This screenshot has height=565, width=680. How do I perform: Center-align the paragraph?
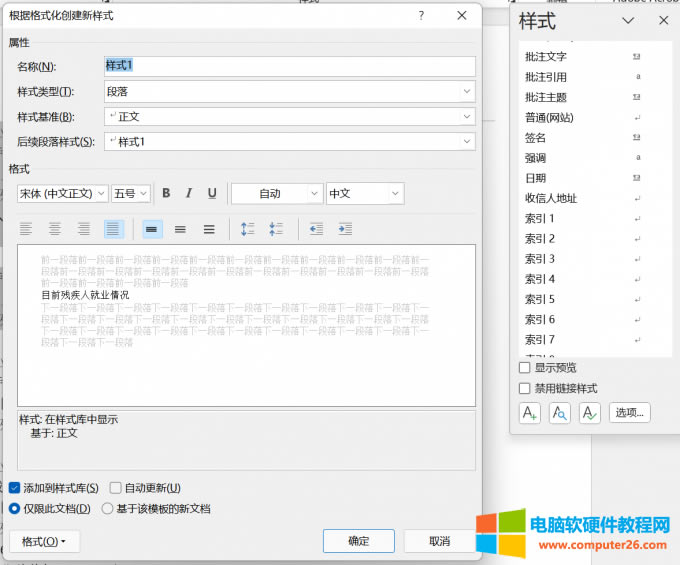click(x=55, y=229)
